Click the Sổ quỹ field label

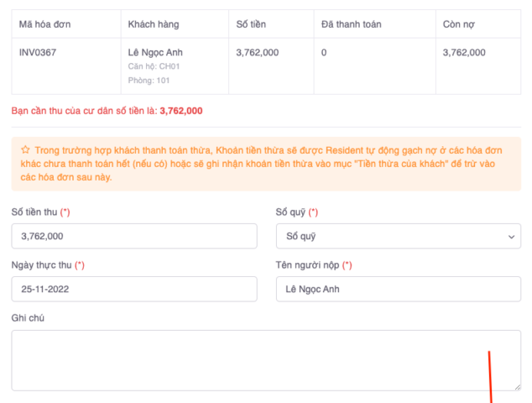pyautogui.click(x=291, y=212)
